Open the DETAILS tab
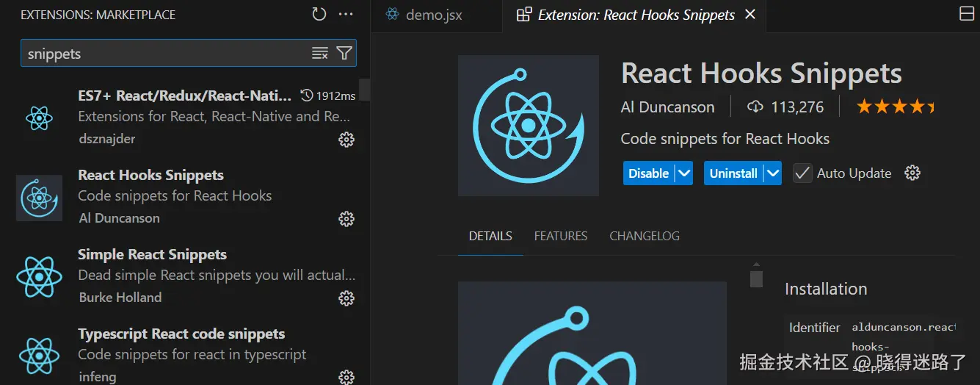This screenshot has height=385, width=980. point(490,236)
